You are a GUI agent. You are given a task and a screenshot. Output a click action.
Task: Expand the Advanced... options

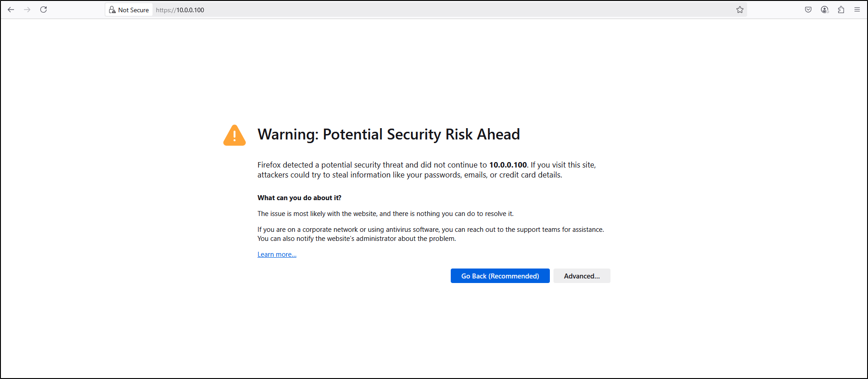pyautogui.click(x=582, y=276)
